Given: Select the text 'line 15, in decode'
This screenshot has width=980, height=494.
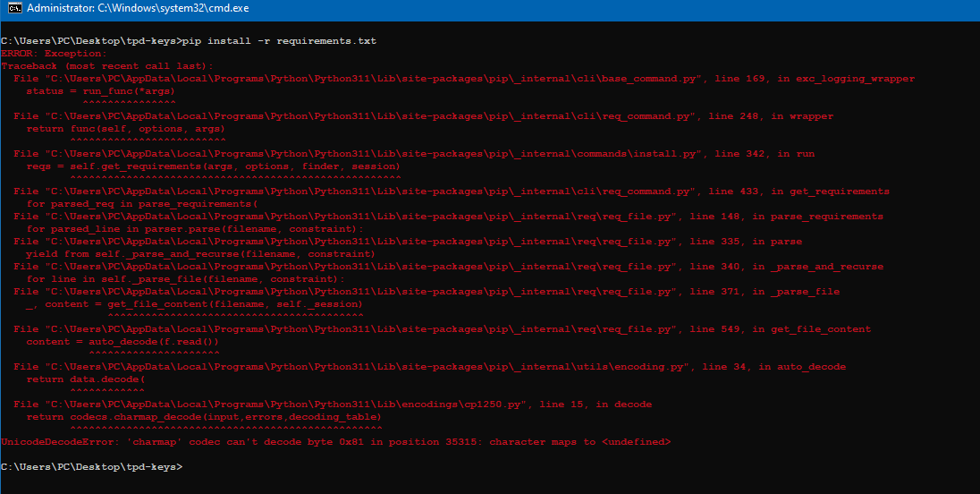Looking at the screenshot, I should coord(596,404).
